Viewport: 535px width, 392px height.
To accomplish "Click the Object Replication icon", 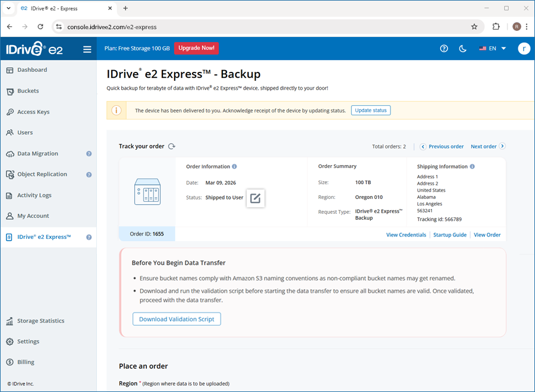I will click(10, 175).
